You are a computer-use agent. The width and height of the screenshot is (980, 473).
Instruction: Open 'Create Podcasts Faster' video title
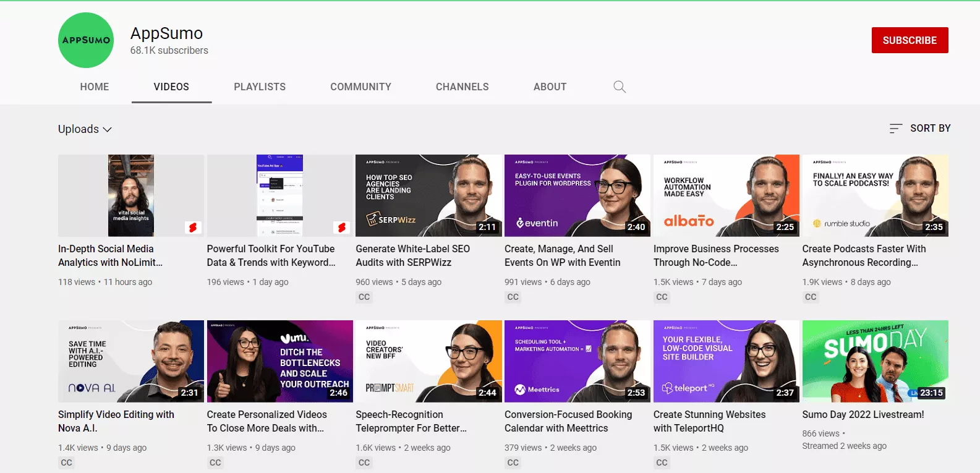tap(864, 255)
